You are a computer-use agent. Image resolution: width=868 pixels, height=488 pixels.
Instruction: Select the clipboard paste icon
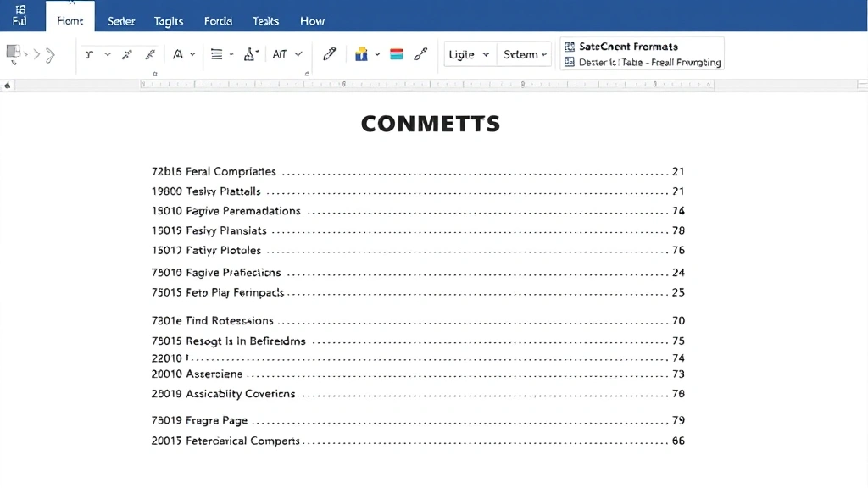click(x=12, y=51)
